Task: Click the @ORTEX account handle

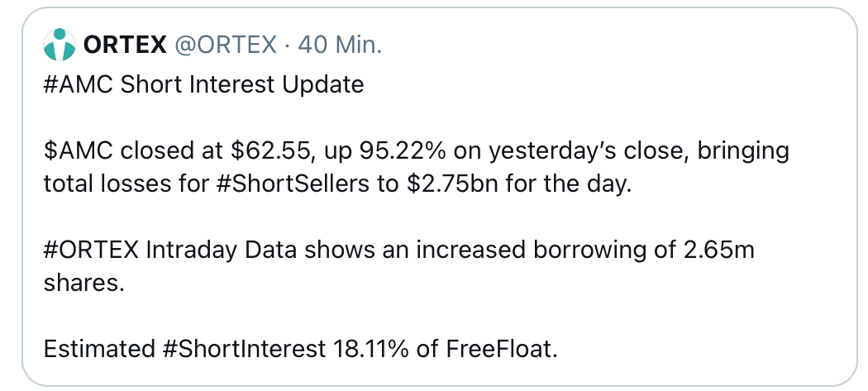Action: 224,45
